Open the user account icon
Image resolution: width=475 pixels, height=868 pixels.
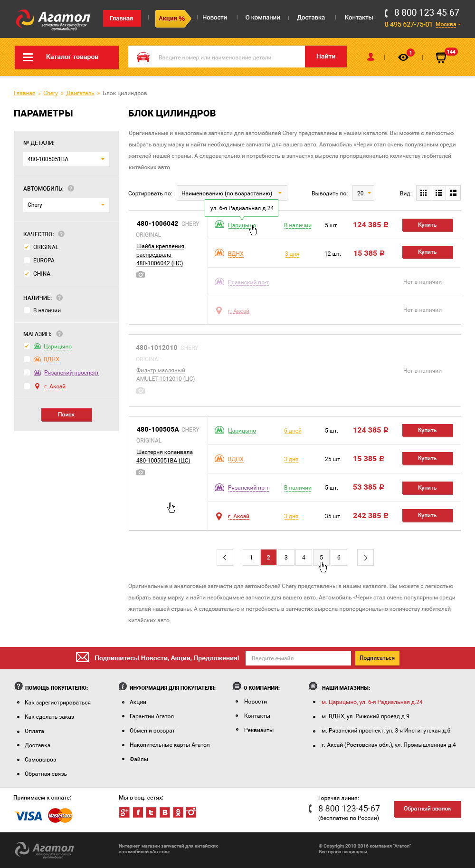click(x=370, y=57)
